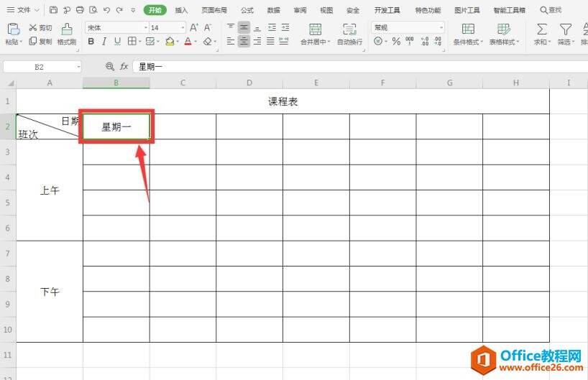Apply the red font color A swatch
The width and height of the screenshot is (588, 380).
click(x=188, y=41)
